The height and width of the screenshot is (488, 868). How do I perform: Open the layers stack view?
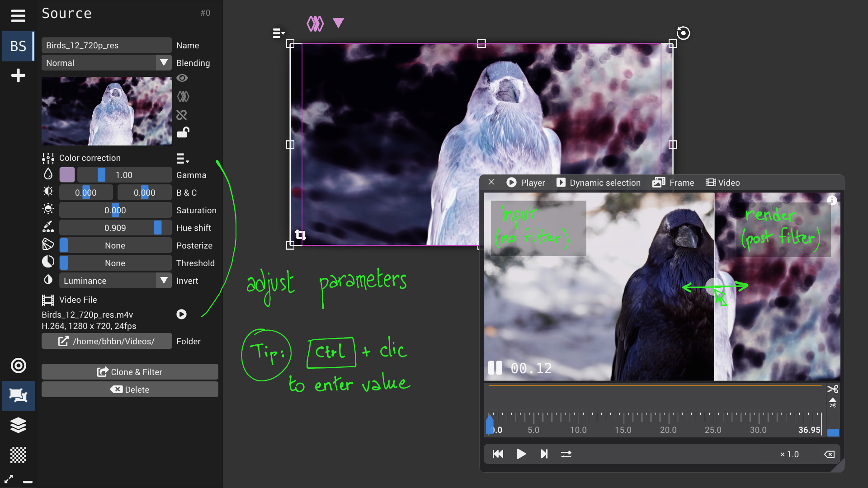(18, 425)
